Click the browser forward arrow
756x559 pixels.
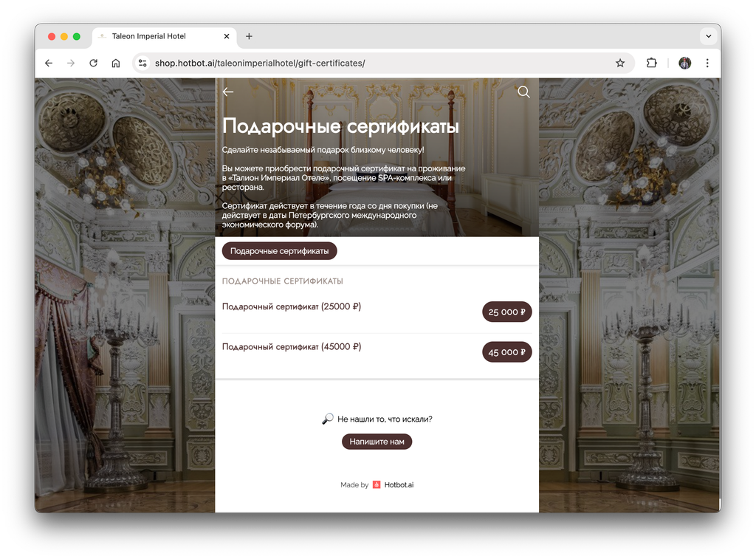click(x=71, y=64)
